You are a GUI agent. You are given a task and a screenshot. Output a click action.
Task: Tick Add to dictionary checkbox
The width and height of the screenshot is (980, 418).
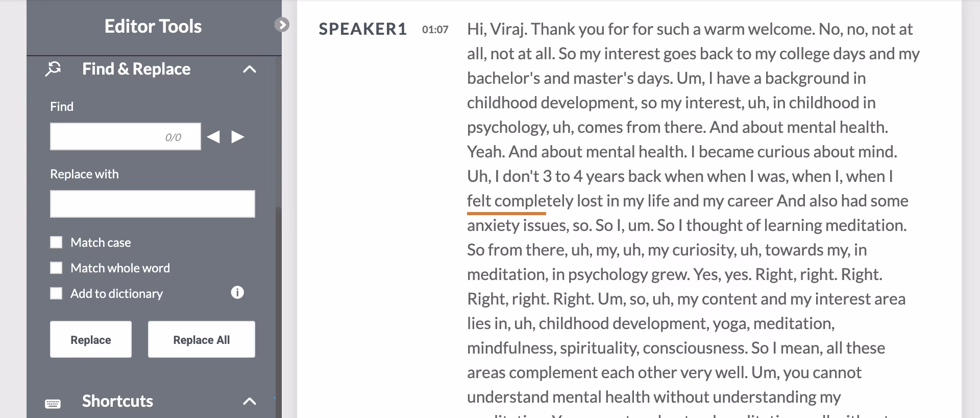[x=56, y=293]
